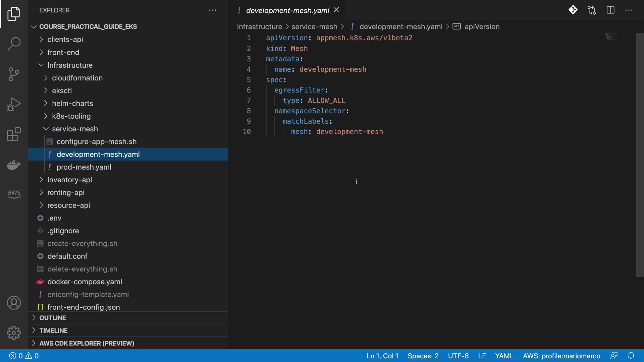Viewport: 644px width, 362px height.
Task: Click the Accounts icon
Action: [14, 303]
